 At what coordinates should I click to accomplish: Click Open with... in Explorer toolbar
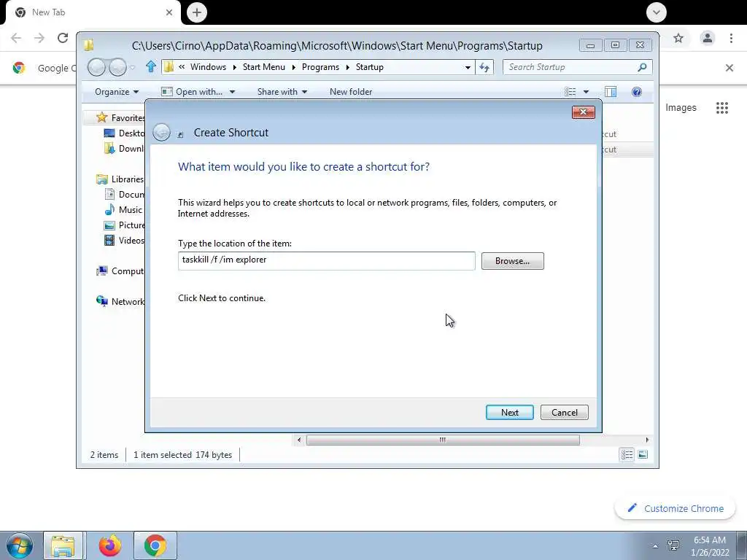[193, 92]
